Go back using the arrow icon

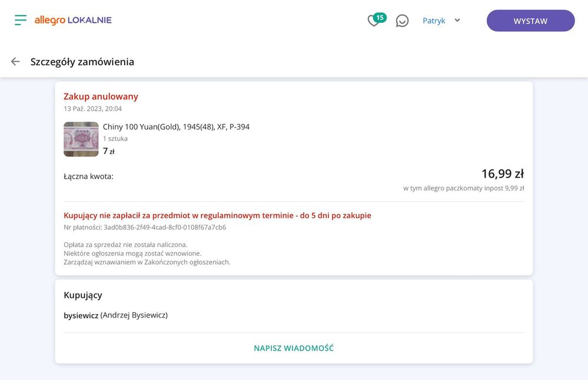click(15, 61)
